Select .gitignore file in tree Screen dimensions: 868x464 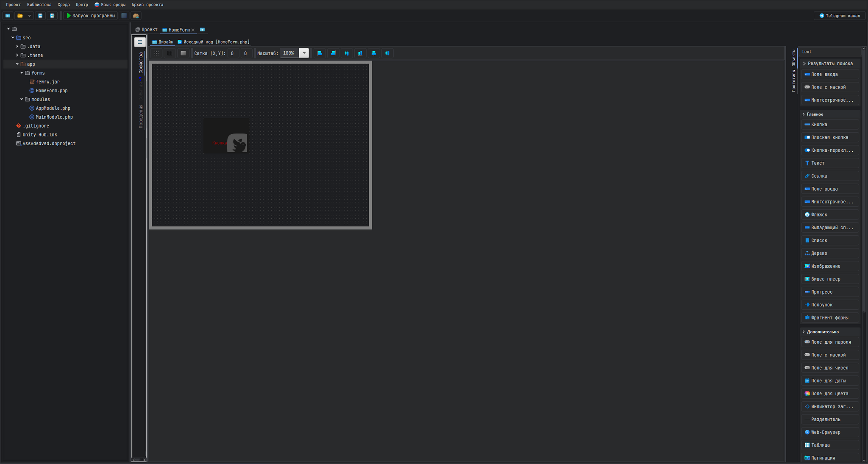[x=33, y=126]
